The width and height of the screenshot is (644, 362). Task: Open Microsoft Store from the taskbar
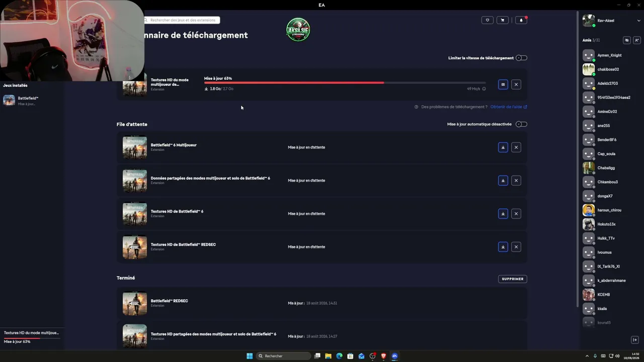pyautogui.click(x=350, y=356)
